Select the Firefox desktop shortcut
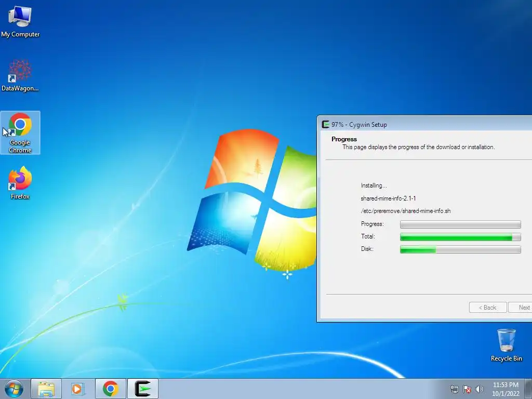Image resolution: width=532 pixels, height=399 pixels. click(x=20, y=182)
